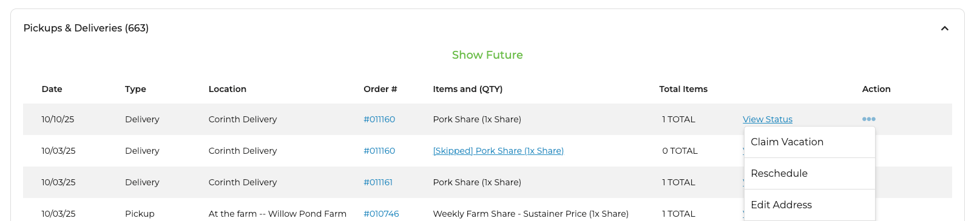The height and width of the screenshot is (221, 980).
Task: Collapse the Pickups & Deliveries section
Action: (x=944, y=28)
